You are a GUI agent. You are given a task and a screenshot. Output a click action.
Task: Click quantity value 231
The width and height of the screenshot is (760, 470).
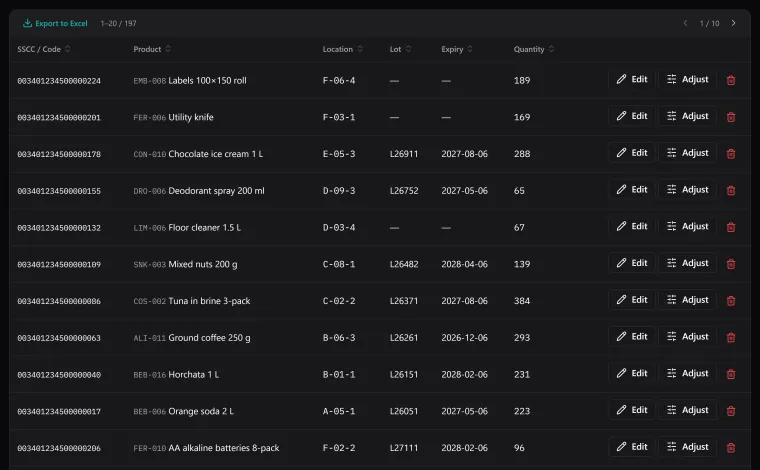[x=522, y=375]
